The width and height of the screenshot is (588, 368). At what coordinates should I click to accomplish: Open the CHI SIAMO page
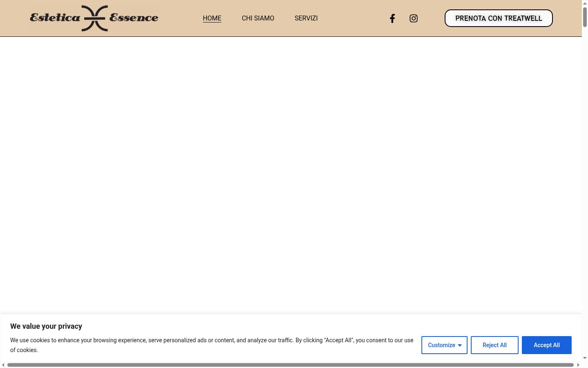tap(258, 18)
